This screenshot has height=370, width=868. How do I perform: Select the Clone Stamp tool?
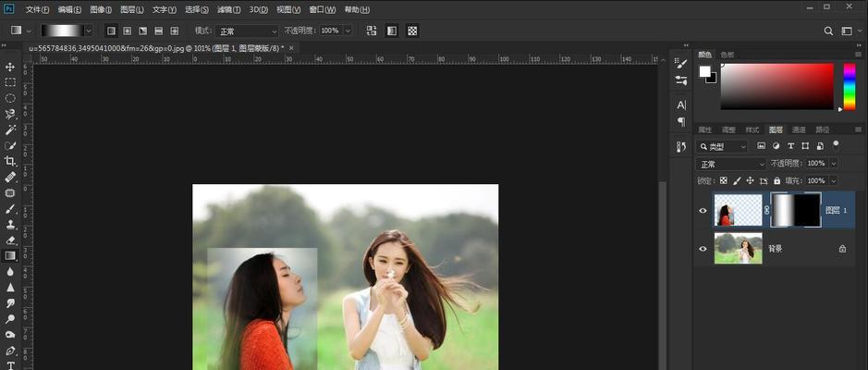point(10,225)
